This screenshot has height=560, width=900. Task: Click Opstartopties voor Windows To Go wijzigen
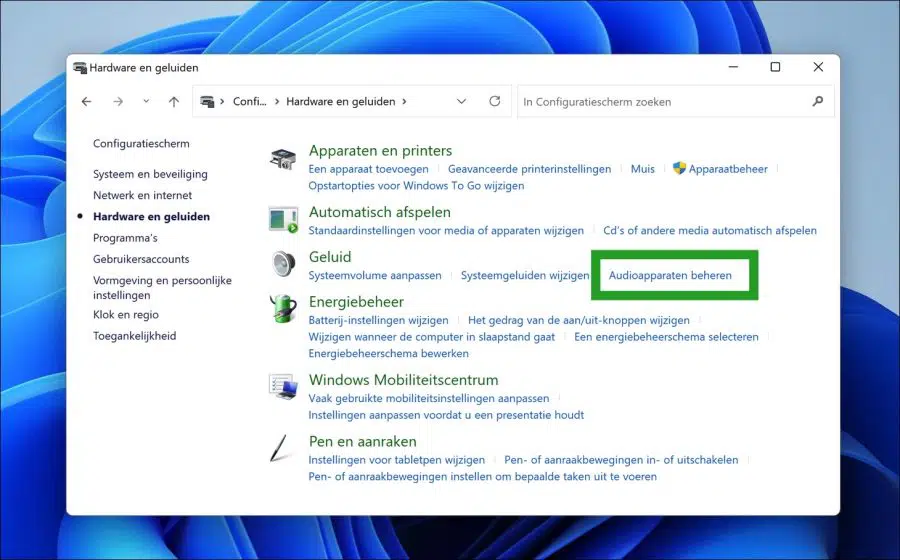tap(416, 185)
